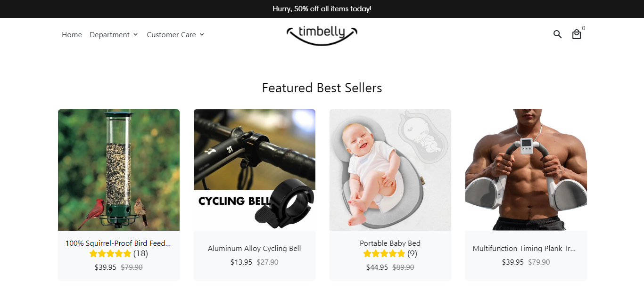Image resolution: width=644 pixels, height=299 pixels.
Task: Click the Squirrel-Proof Bird Feeder star rating
Action: point(110,254)
